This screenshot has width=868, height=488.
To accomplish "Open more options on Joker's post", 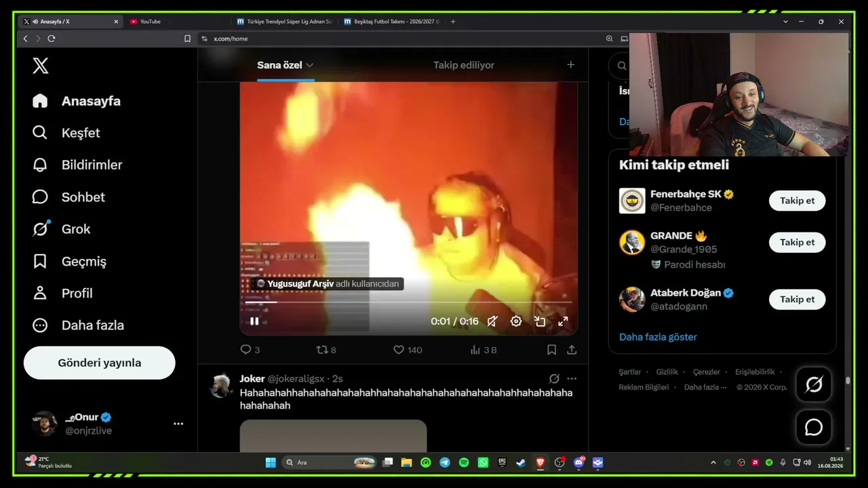I will pyautogui.click(x=572, y=379).
